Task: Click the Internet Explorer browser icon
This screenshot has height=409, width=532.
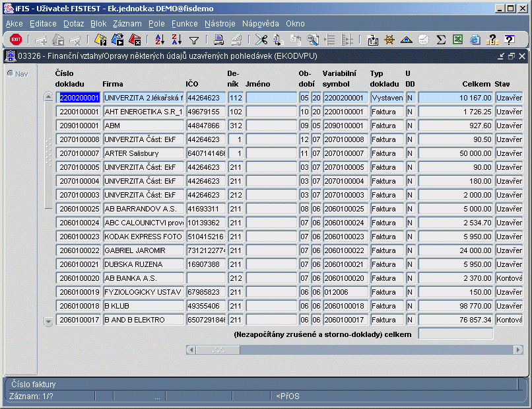Action: [475, 40]
